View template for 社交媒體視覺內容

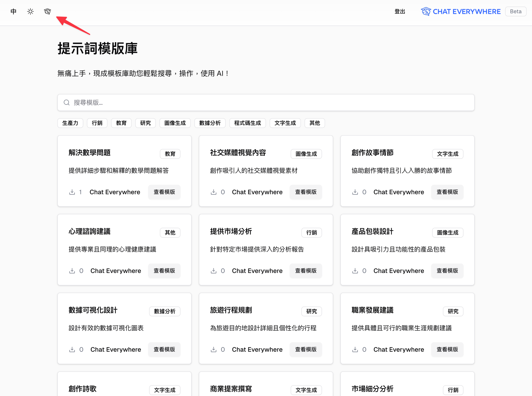click(306, 192)
